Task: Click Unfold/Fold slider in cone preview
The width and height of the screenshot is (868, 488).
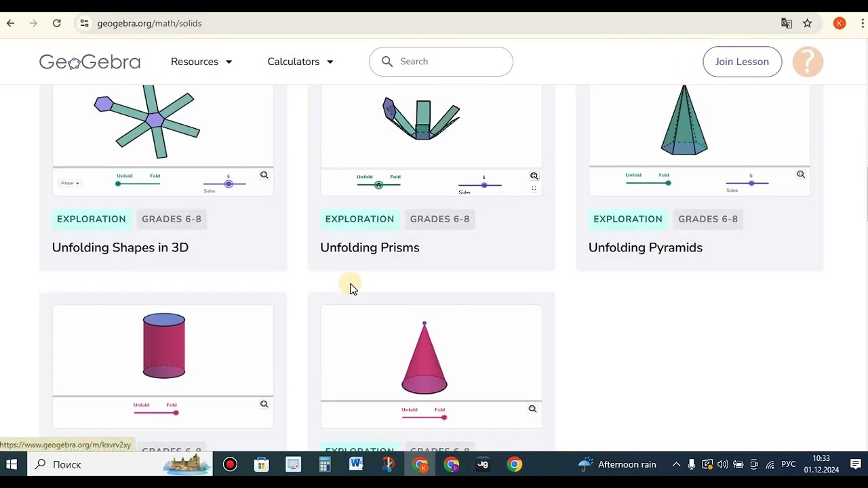Action: point(424,418)
